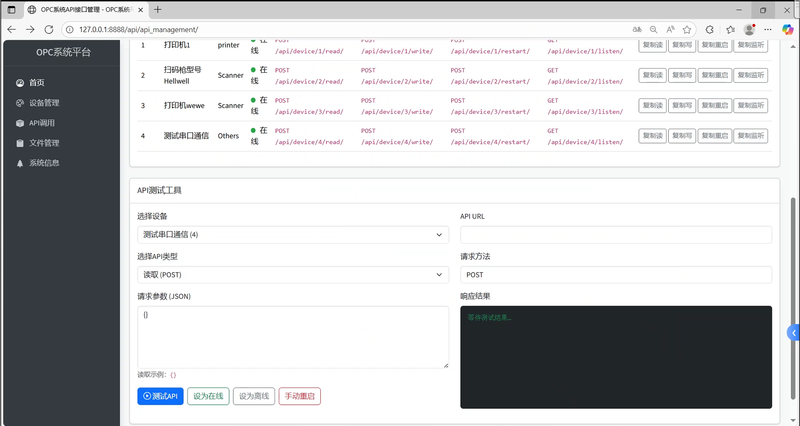Image resolution: width=800 pixels, height=426 pixels.
Task: Click 复制读 button for device 打印机wewe
Action: point(652,105)
